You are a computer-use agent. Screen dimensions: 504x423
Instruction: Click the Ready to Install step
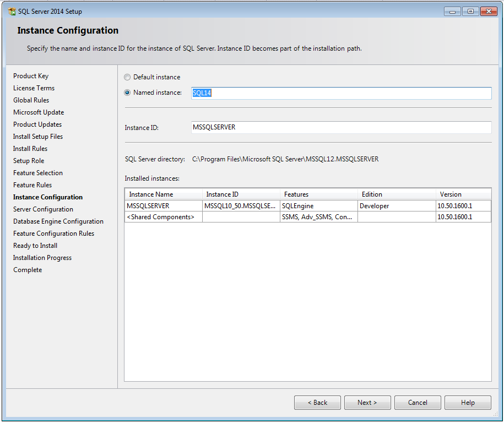coord(35,246)
